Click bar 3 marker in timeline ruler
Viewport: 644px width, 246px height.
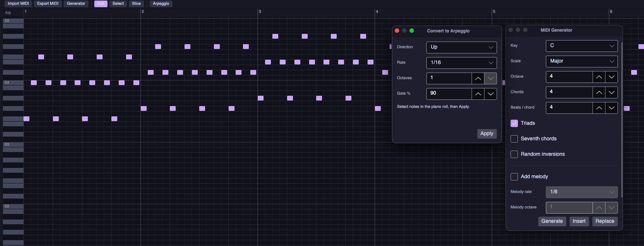260,12
